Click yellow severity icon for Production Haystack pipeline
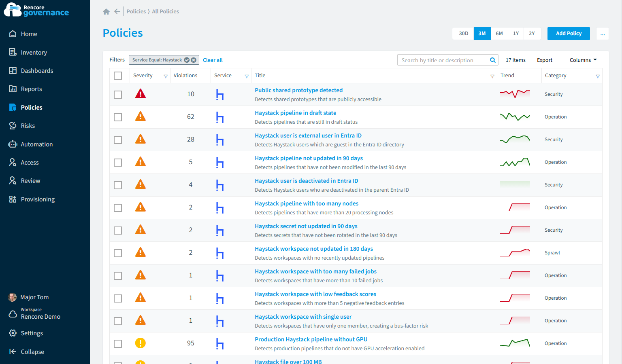The width and height of the screenshot is (622, 364). click(141, 343)
